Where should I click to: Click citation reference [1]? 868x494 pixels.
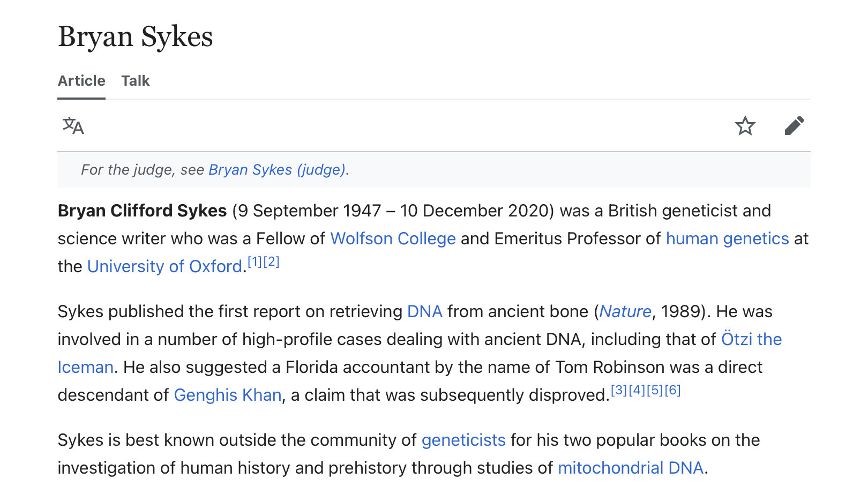[255, 261]
